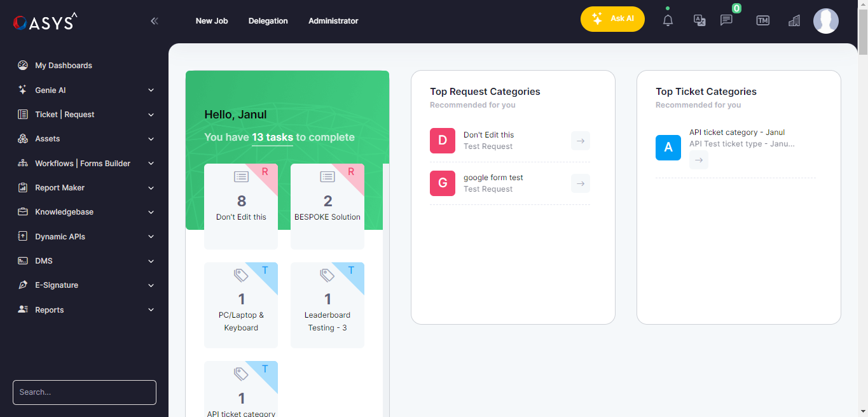Click the Knowledgebase briefcase icon
This screenshot has height=417, width=868.
(x=23, y=212)
